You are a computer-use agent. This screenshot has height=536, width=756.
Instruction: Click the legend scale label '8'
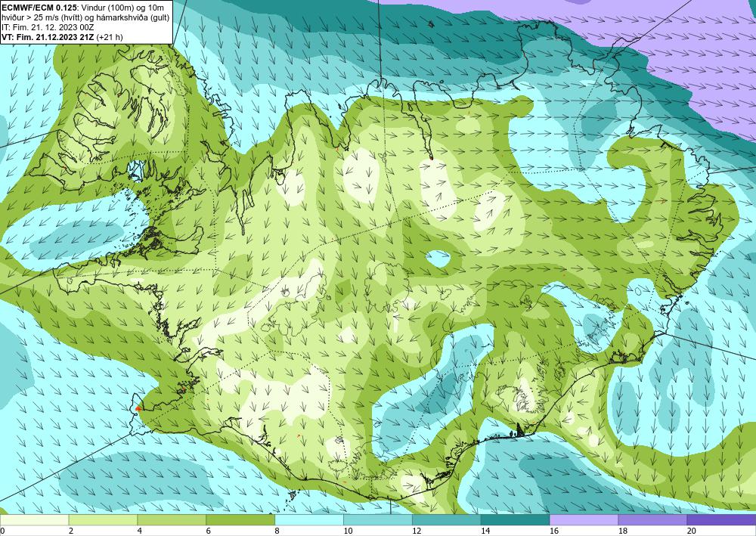tap(277, 531)
